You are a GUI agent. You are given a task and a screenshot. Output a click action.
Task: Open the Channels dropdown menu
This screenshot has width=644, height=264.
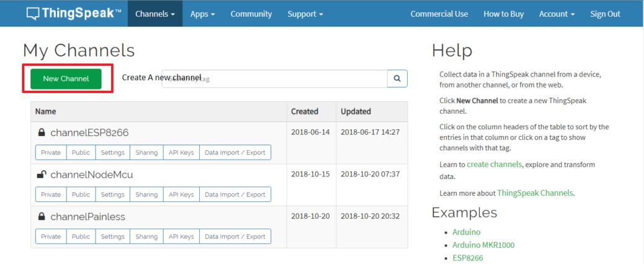click(x=154, y=14)
